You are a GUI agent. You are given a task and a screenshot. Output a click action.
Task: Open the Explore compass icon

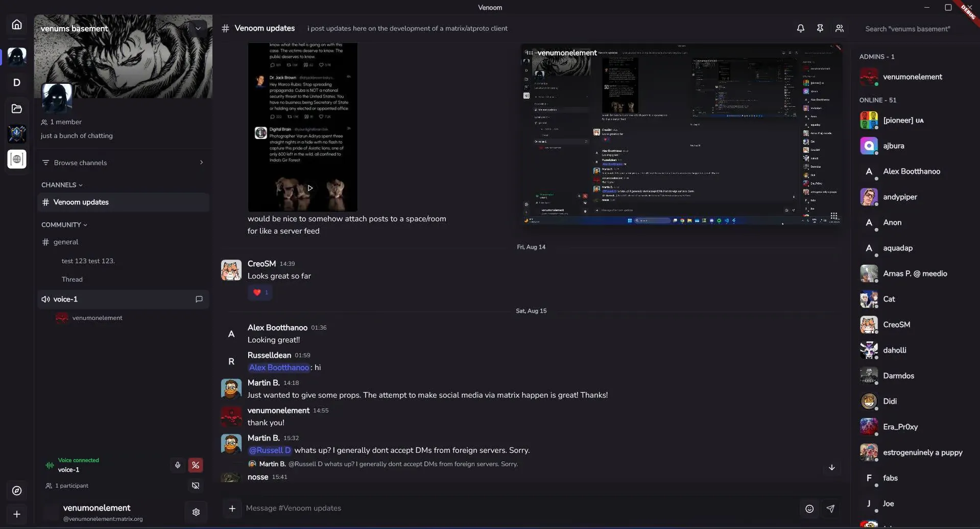pyautogui.click(x=17, y=491)
